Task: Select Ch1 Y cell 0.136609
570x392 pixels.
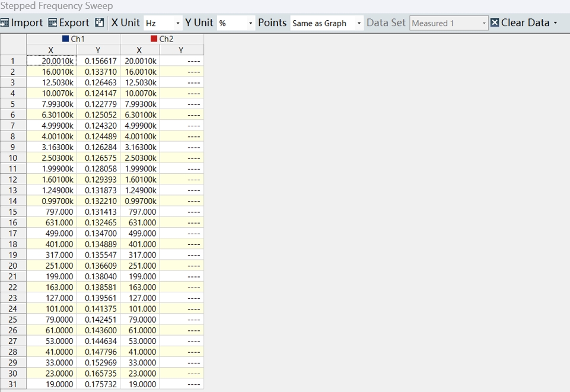Action: tap(98, 266)
